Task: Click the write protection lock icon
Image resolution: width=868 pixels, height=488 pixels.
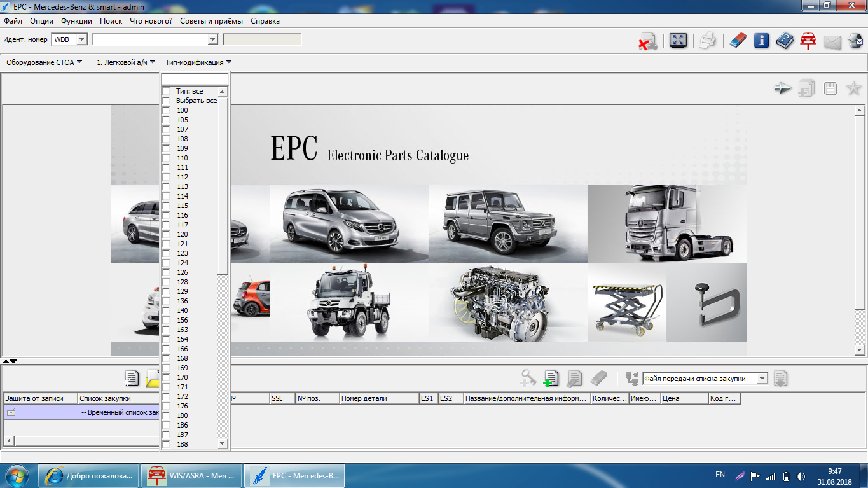Action: (11, 412)
